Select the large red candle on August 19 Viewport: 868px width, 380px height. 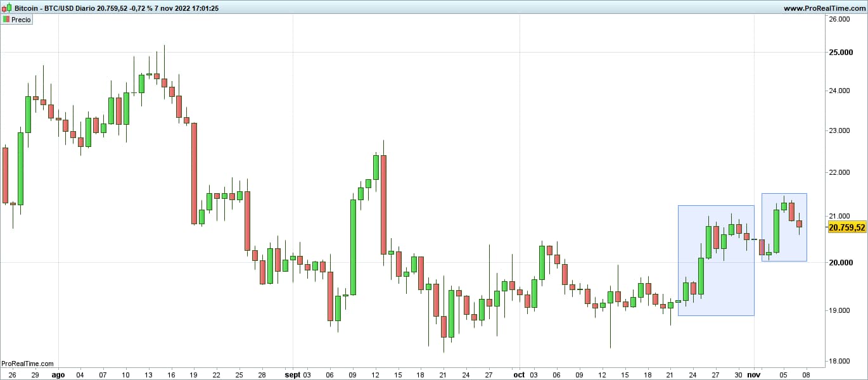click(194, 173)
